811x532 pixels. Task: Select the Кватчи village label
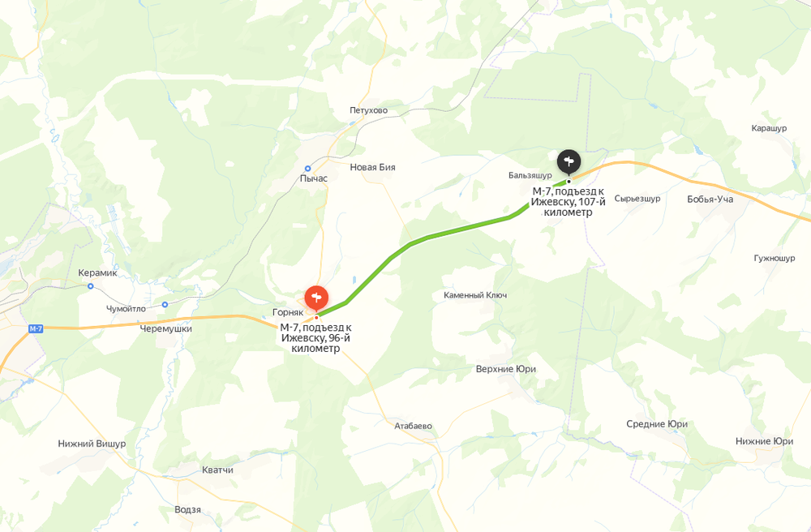pyautogui.click(x=217, y=470)
